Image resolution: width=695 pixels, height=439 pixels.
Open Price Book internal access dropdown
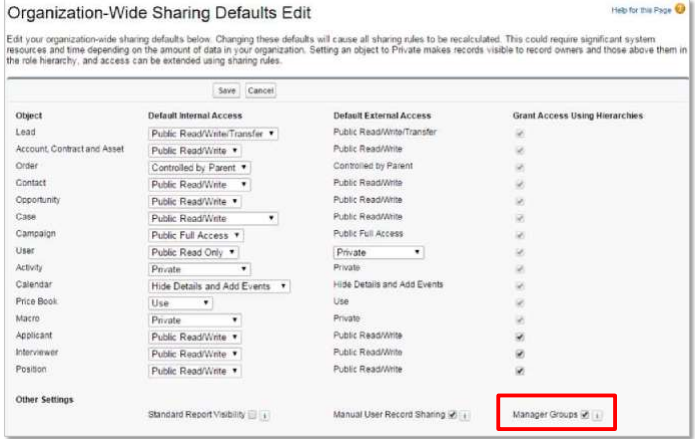(180, 303)
